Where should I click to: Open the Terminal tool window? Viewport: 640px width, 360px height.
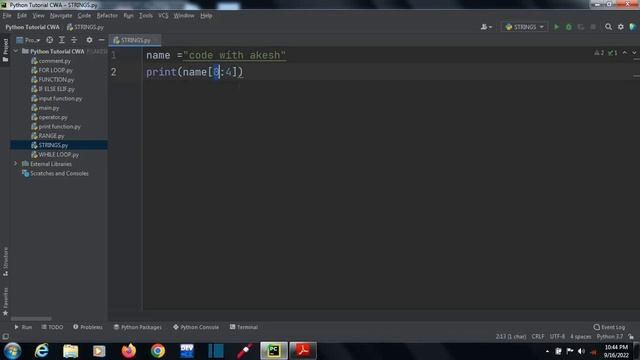[244, 327]
